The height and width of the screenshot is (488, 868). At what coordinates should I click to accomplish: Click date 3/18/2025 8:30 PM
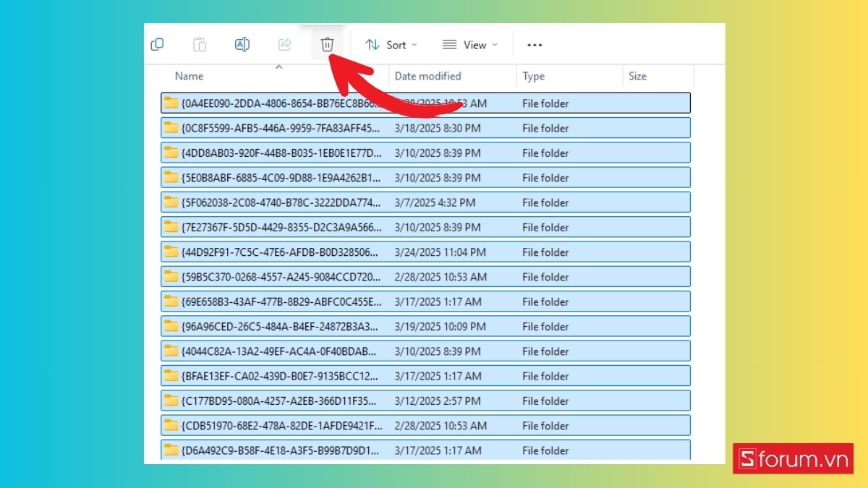coord(438,128)
